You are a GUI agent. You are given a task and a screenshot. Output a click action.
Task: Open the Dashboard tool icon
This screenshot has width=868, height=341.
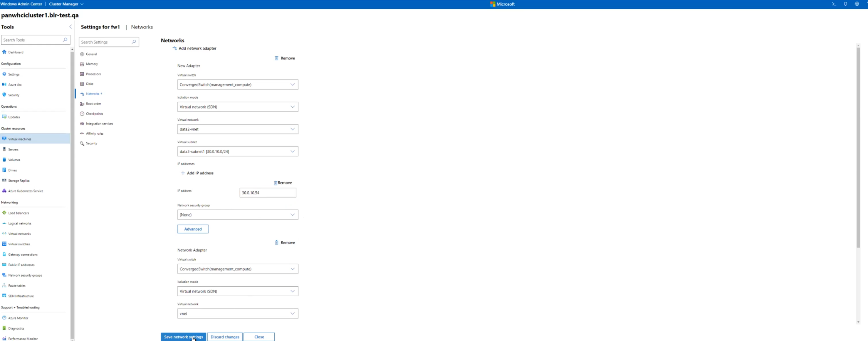pyautogui.click(x=4, y=52)
